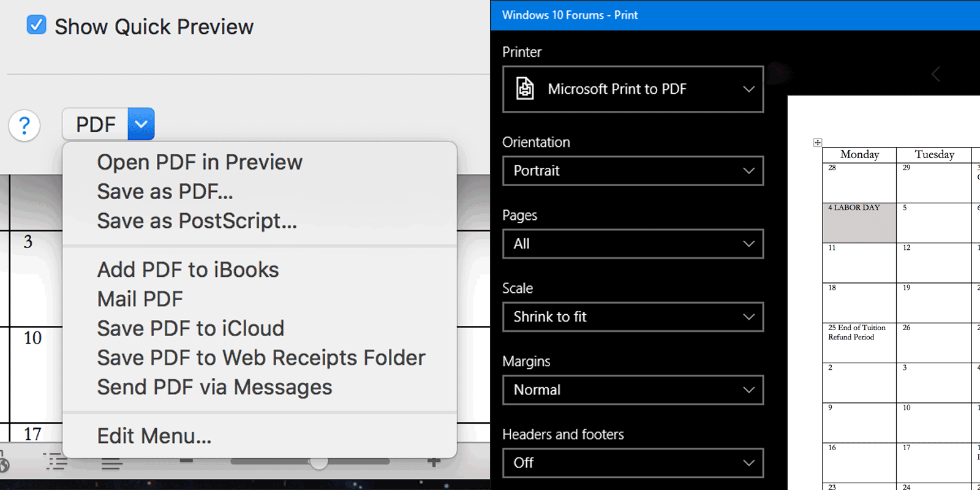
Task: Expand the Headers and footers Off dropdown
Action: (633, 463)
